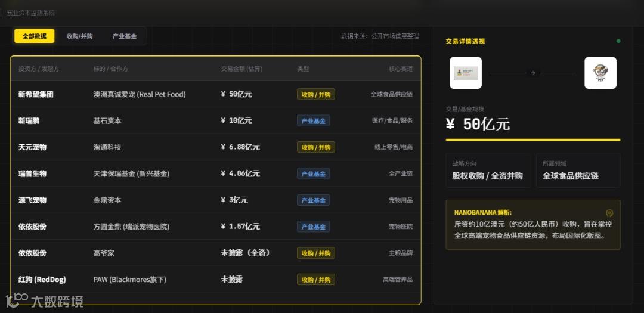Switch to the 产业基金 tab

pyautogui.click(x=125, y=36)
